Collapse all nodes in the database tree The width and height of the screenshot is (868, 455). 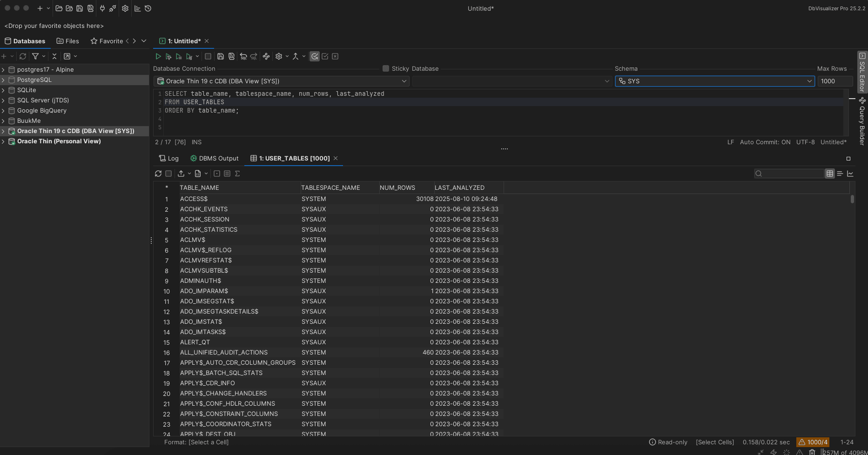(x=54, y=56)
